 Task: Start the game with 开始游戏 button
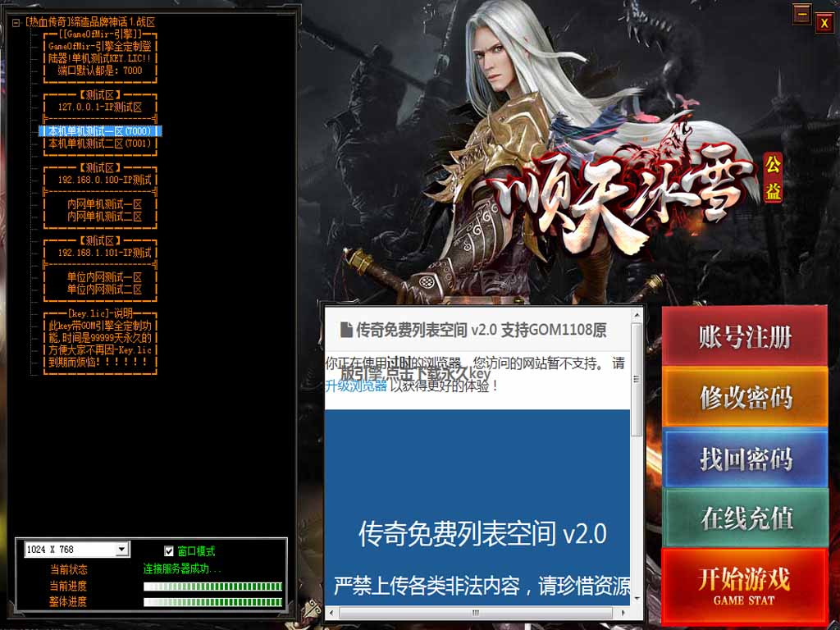tap(744, 585)
